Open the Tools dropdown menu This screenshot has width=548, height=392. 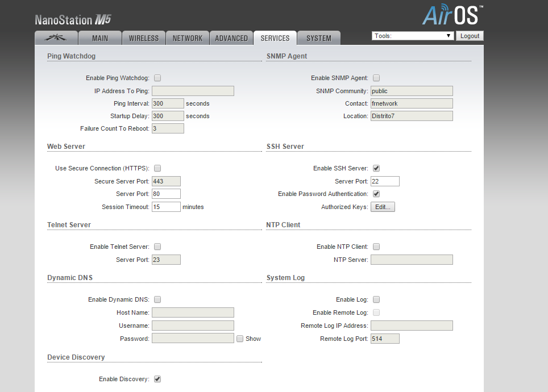(x=413, y=36)
